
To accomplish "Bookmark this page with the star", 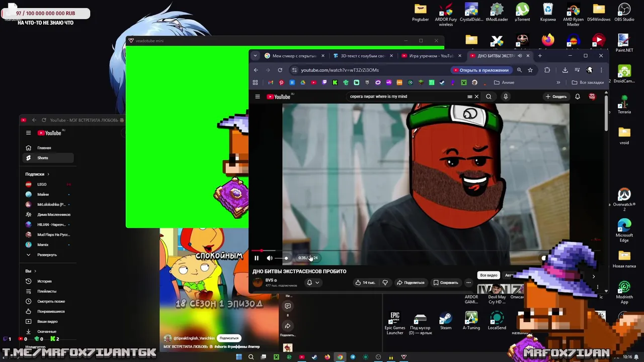I will 530,70.
